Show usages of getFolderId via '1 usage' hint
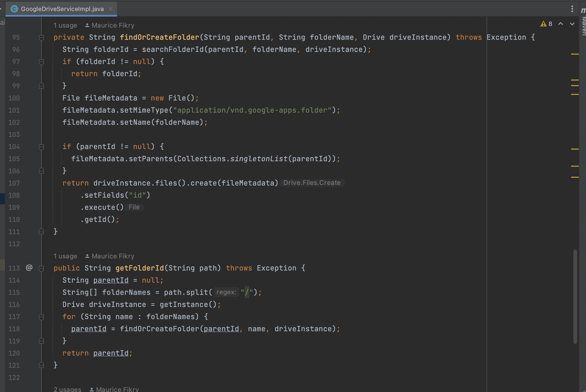This screenshot has height=392, width=586. pyautogui.click(x=65, y=256)
